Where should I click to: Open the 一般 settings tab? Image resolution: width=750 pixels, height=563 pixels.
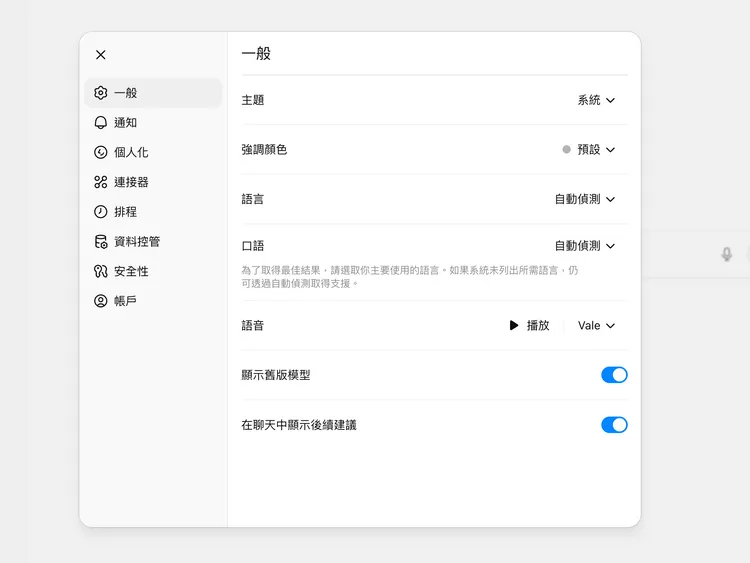pyautogui.click(x=153, y=93)
